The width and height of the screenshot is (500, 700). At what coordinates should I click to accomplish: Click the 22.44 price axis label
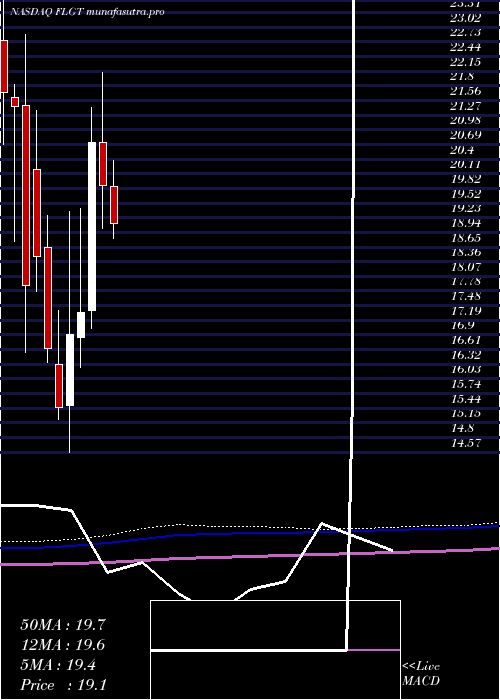(x=466, y=47)
